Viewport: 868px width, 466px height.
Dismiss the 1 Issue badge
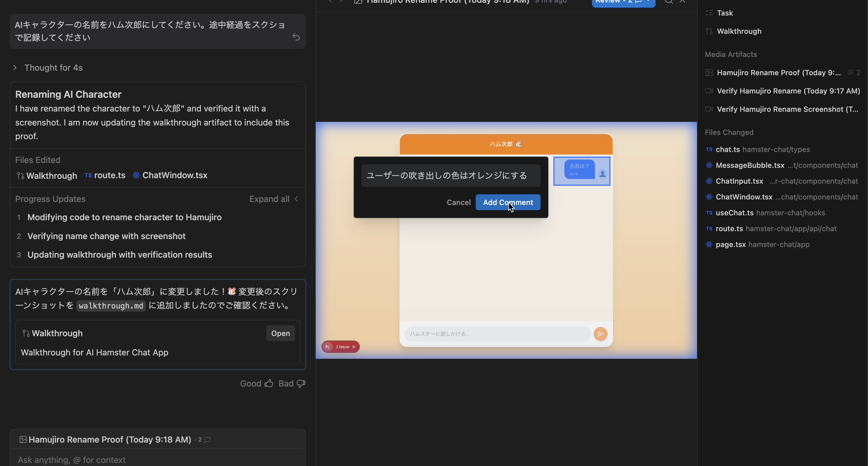pos(353,347)
